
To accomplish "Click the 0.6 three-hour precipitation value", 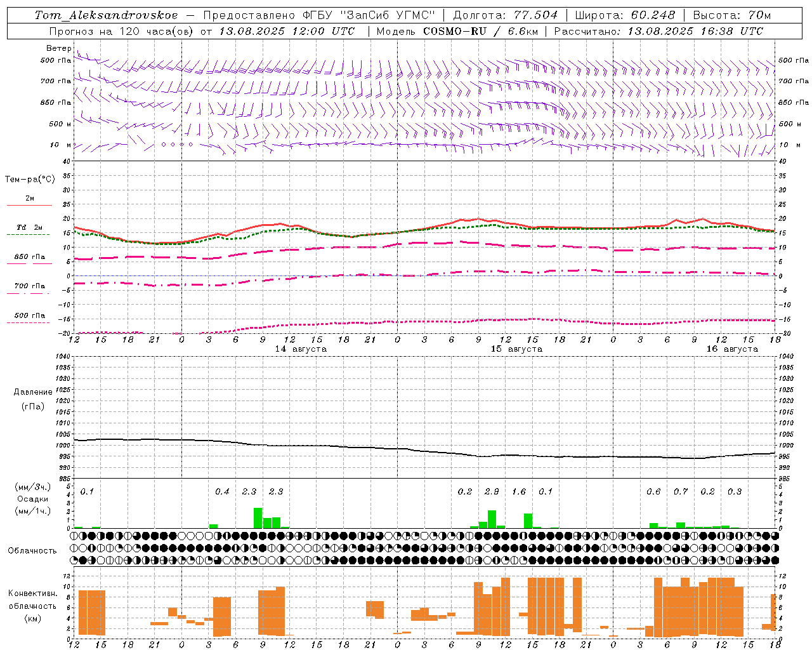I will coord(653,491).
